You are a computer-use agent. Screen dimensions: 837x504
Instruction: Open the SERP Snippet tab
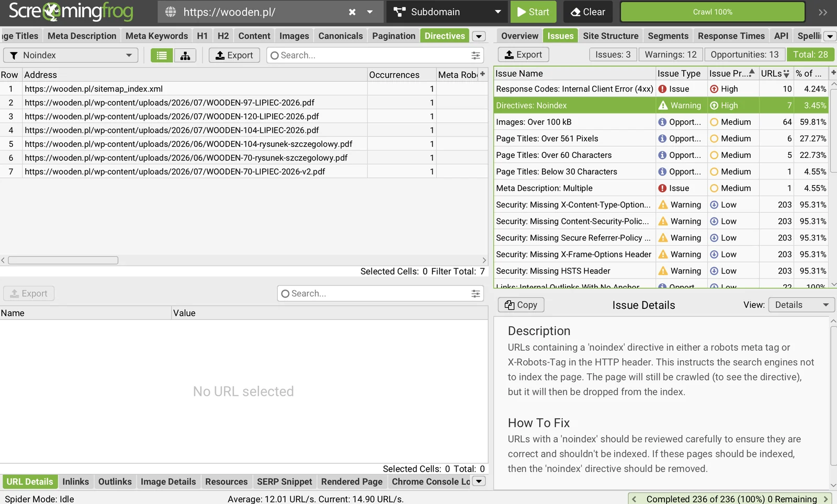pos(284,482)
